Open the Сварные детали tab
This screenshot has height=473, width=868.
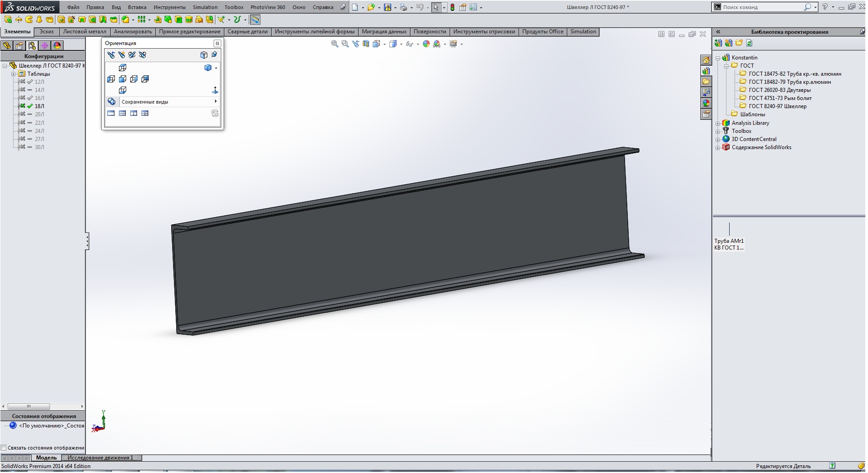tap(247, 32)
